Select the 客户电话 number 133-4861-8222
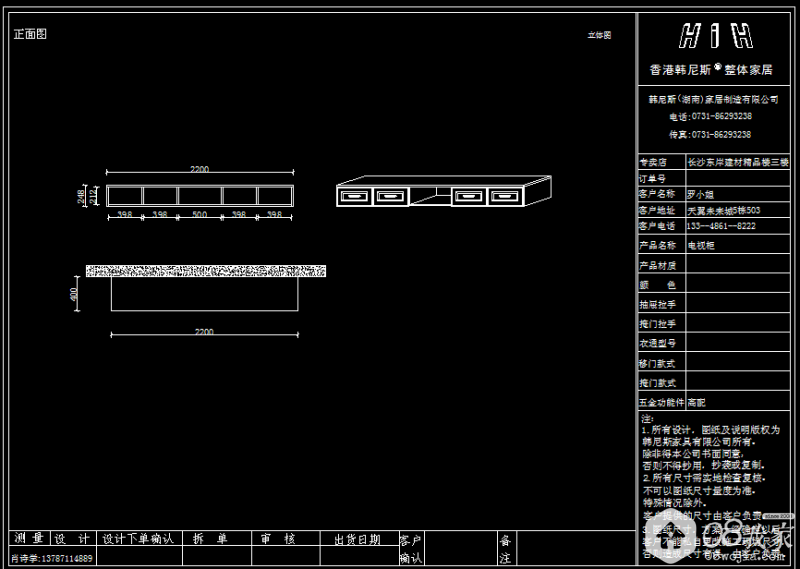This screenshot has width=800, height=569. [721, 227]
